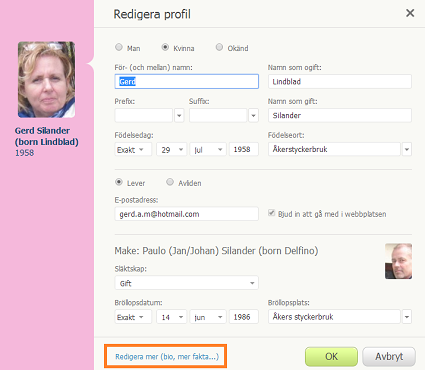This screenshot has width=425, height=370.
Task: Cancel with the Avbryt button
Action: [389, 357]
